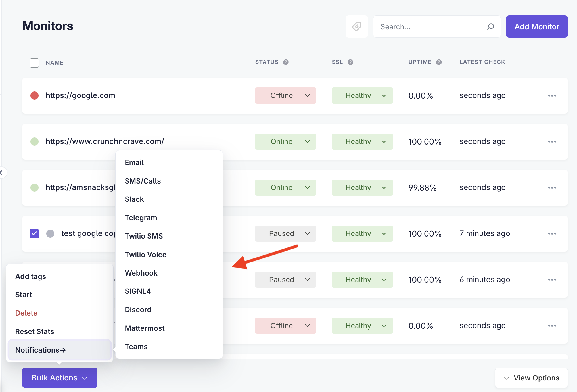
Task: Click the green status dot of crunchncrave.com
Action: 35,141
